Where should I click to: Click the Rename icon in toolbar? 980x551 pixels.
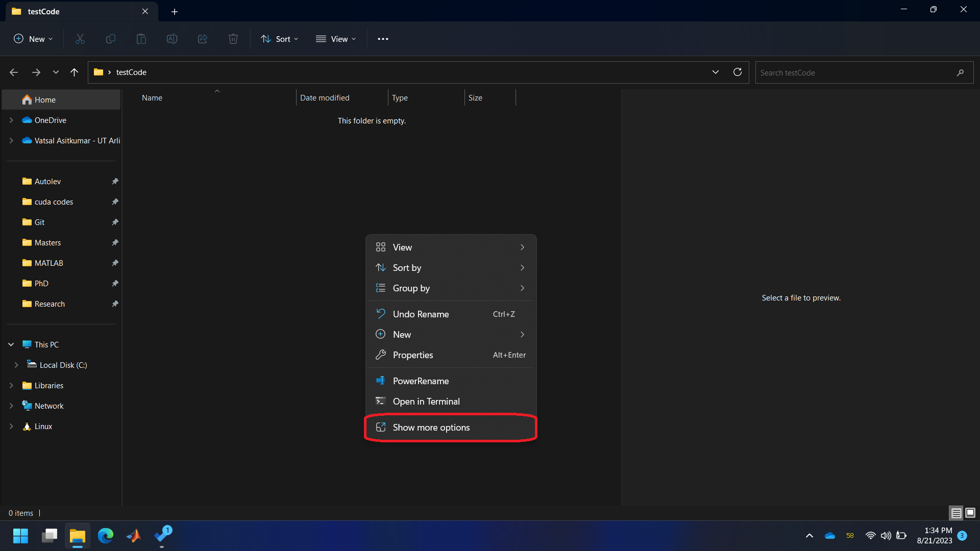(172, 39)
